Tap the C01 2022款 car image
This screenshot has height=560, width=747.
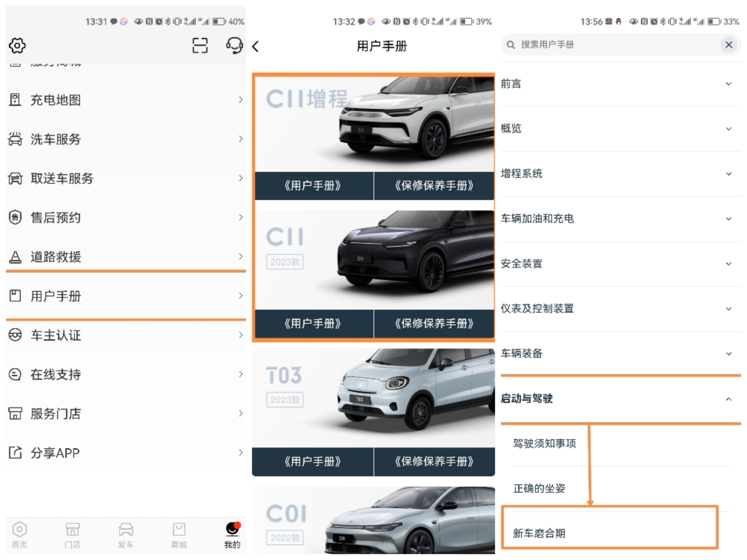pos(410,520)
